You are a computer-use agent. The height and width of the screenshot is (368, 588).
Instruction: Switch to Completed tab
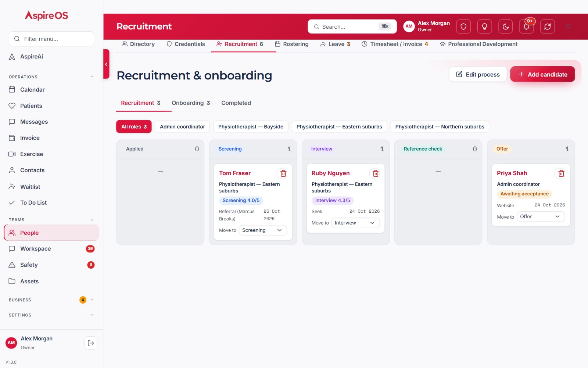tap(236, 103)
